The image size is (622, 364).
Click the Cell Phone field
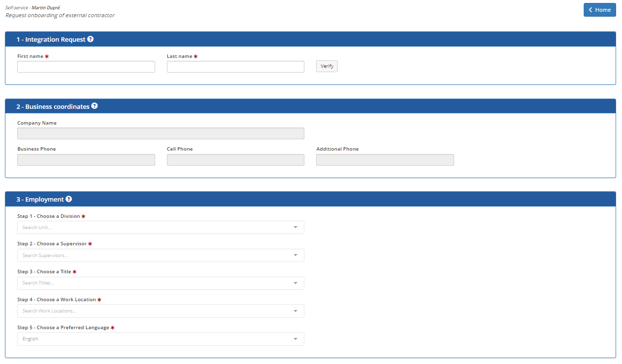point(236,160)
